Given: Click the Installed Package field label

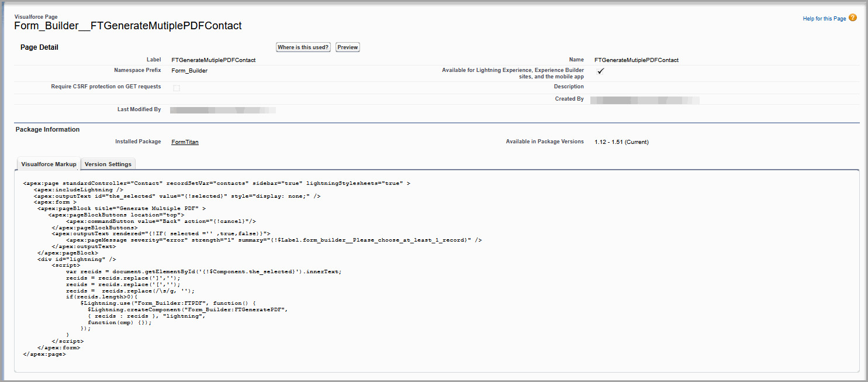Looking at the screenshot, I should click(138, 142).
